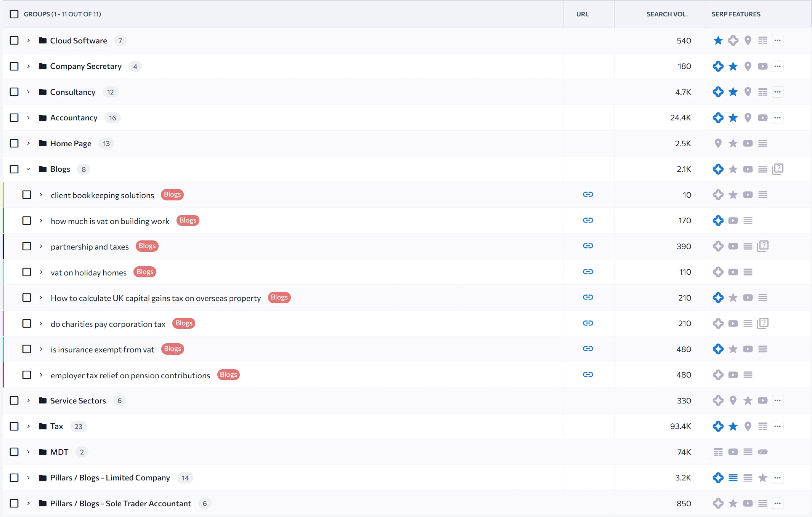Expand the partnership and taxes keyword
The width and height of the screenshot is (812, 517).
click(x=41, y=246)
